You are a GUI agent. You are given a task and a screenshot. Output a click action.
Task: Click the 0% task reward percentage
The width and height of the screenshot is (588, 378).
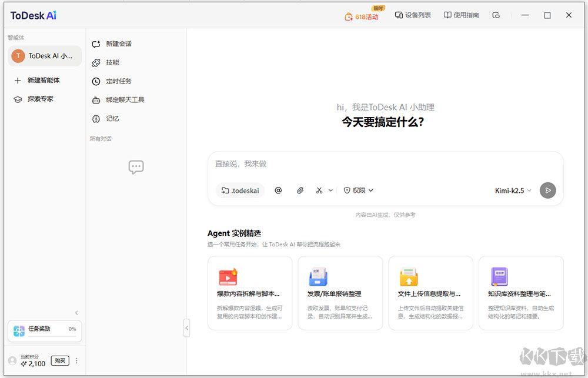72,329
